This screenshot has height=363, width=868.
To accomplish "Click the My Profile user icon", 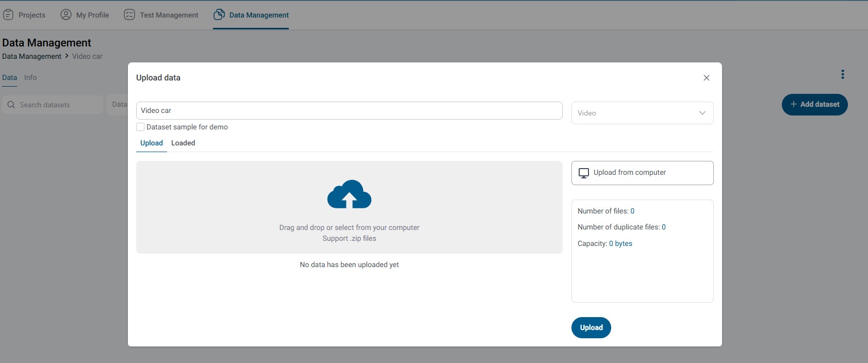I will point(66,15).
